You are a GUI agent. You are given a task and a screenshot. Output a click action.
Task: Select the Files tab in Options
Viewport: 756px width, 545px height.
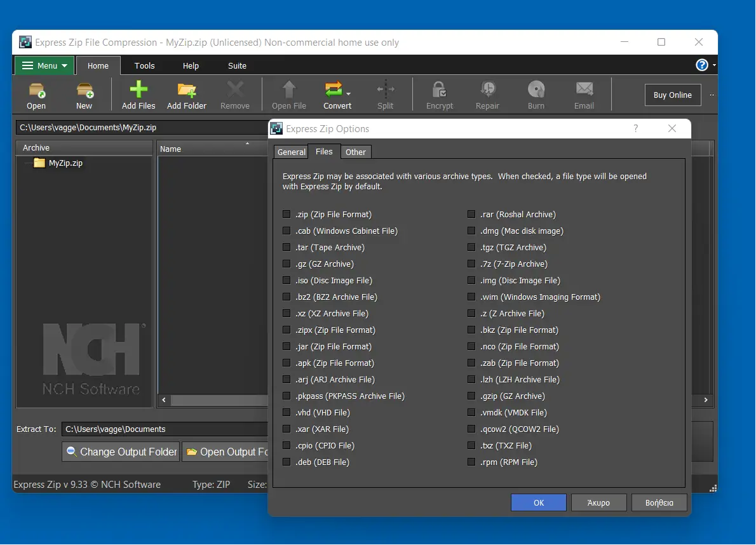324,151
